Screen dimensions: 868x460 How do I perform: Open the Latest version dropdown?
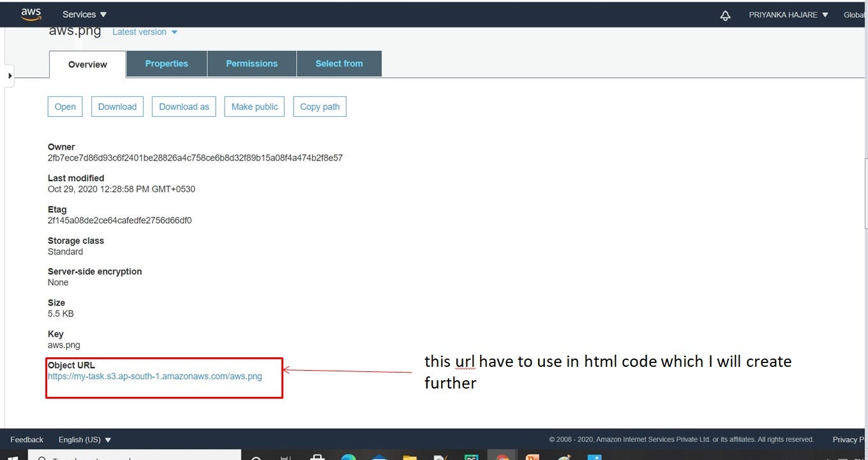(145, 32)
